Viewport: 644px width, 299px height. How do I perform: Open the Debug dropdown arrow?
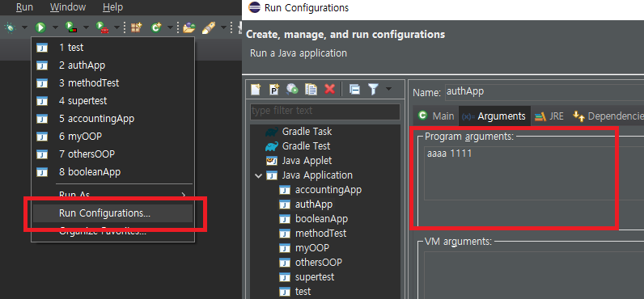[24, 27]
